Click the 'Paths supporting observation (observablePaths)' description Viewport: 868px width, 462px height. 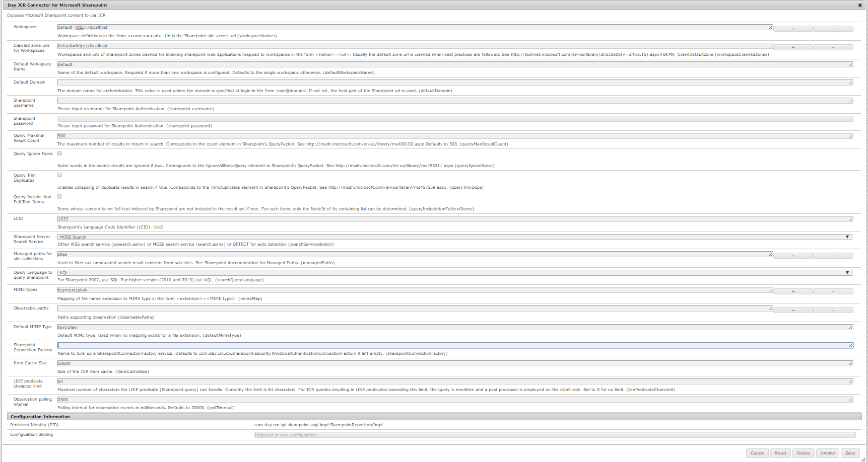click(106, 317)
